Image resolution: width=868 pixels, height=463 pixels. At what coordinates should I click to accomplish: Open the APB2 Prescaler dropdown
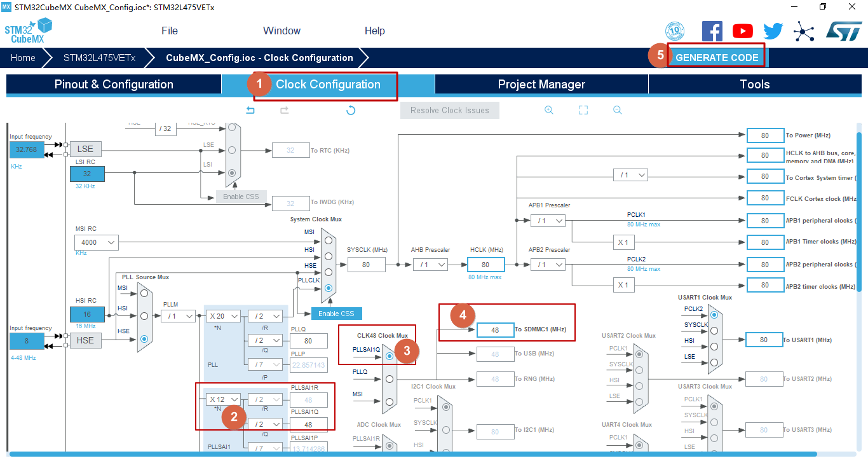pos(548,265)
